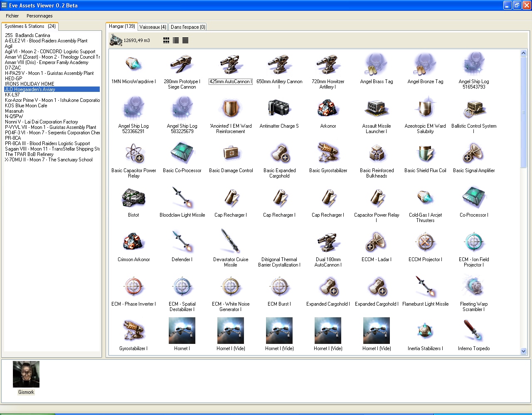Select the Crimson Arkonor icon

pos(133,242)
